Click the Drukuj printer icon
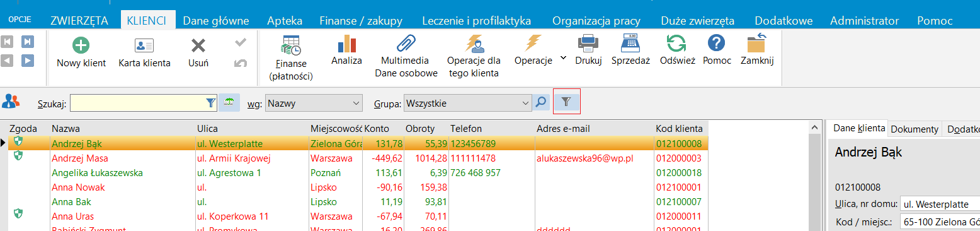Viewport: 980px width, 231px height. coord(588,44)
